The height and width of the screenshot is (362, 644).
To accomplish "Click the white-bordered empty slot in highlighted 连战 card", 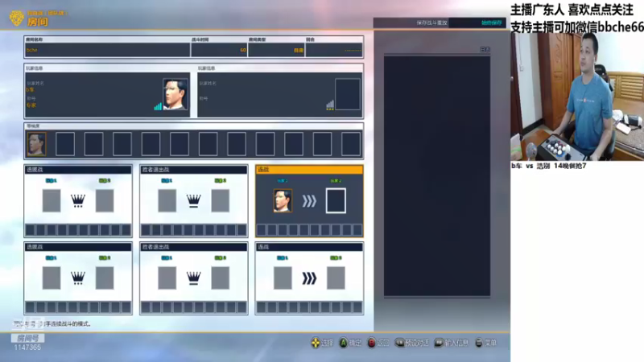I will [336, 200].
